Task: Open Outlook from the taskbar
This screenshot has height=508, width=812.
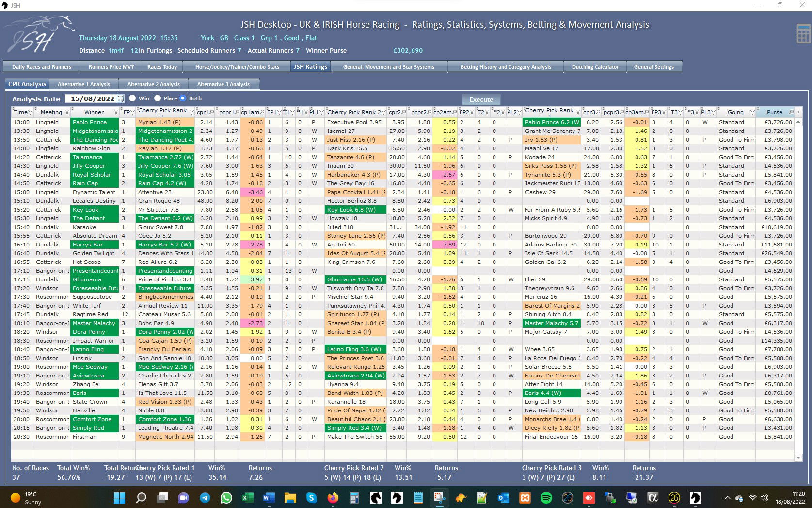Action: pyautogui.click(x=503, y=498)
